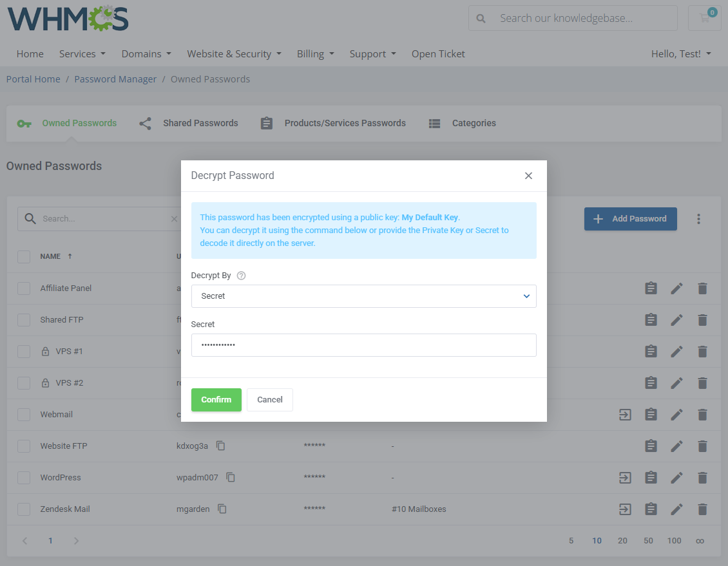The image size is (728, 566).
Task: Tick the WordPress row checkbox
Action: click(24, 478)
